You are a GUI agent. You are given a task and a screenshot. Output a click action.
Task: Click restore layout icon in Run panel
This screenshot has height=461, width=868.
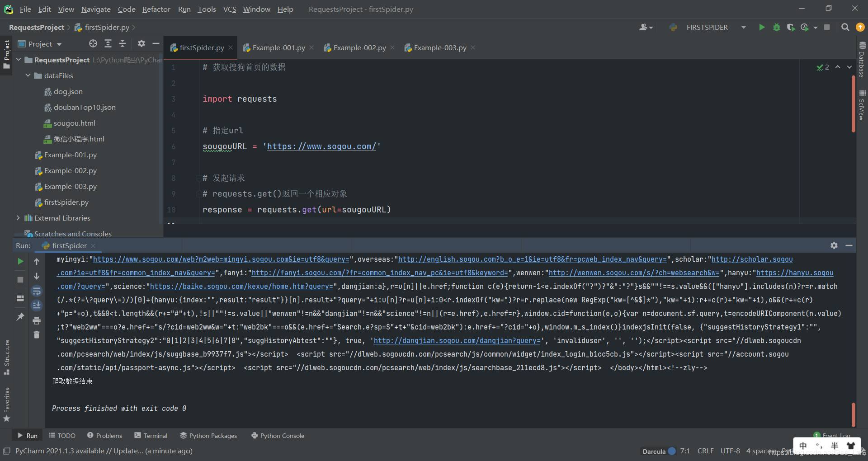point(20,298)
